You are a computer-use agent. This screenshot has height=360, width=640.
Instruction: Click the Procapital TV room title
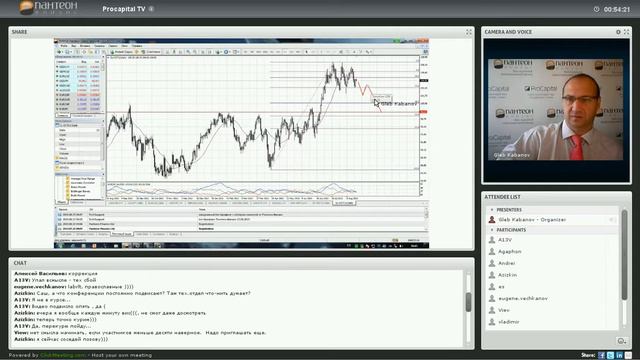(x=124, y=9)
